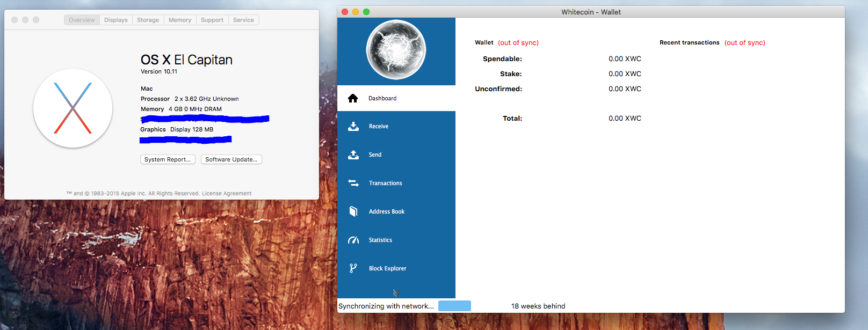Screen dimensions: 868x330
Task: Switch to the Storage tab
Action: pos(148,20)
